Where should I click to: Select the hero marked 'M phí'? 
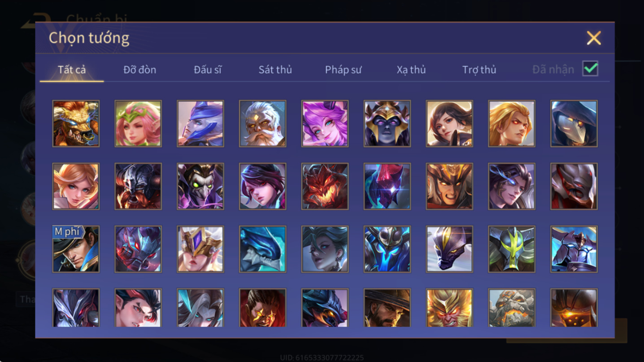[x=76, y=249]
